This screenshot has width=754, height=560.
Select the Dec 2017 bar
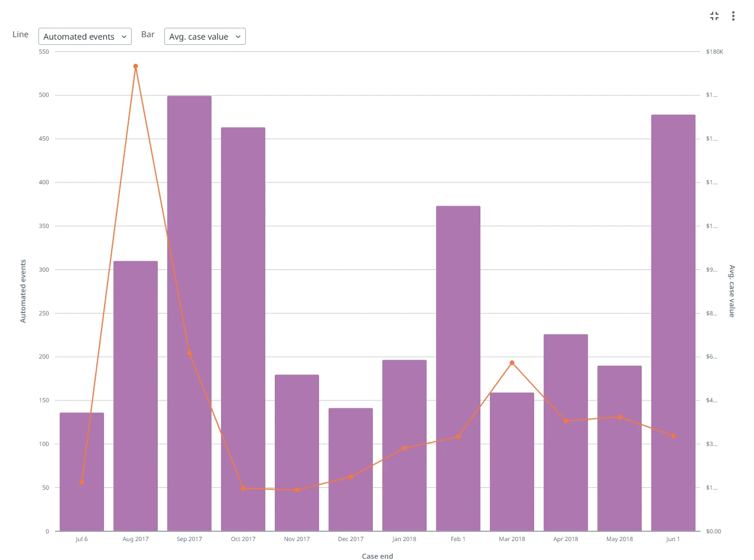tap(350, 470)
